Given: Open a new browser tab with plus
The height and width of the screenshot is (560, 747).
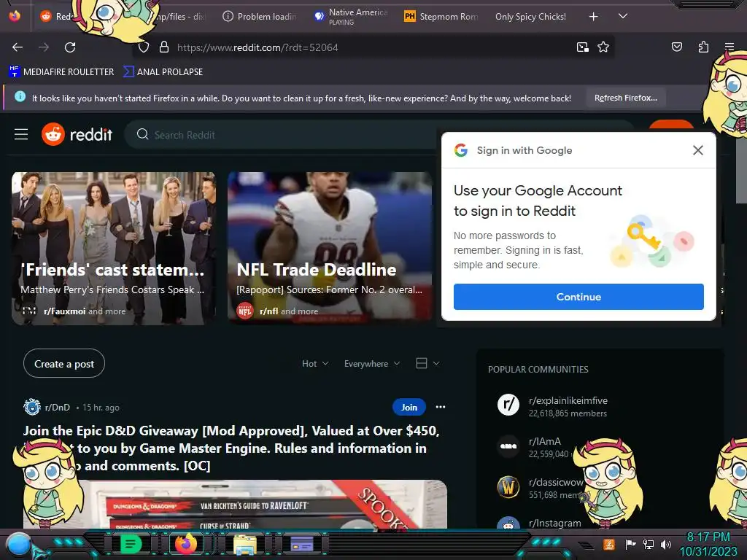Looking at the screenshot, I should (x=593, y=17).
